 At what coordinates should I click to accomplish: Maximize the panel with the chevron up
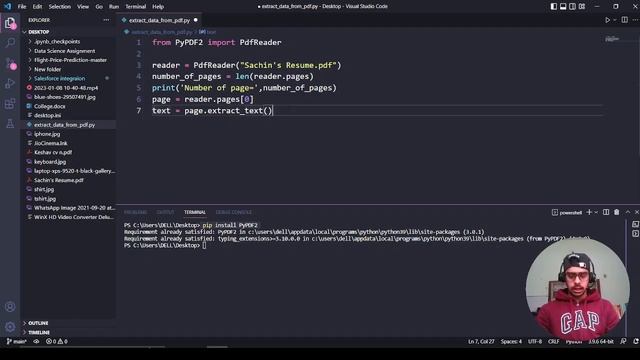tap(628, 212)
